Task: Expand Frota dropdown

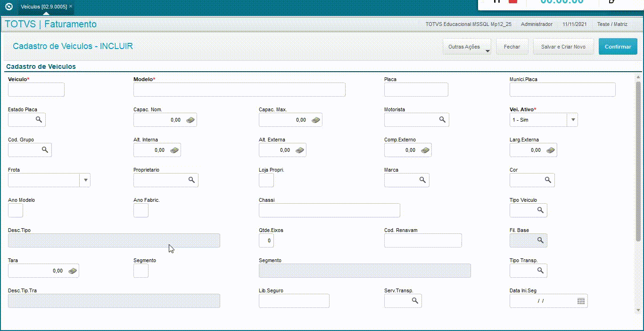Action: (85, 180)
